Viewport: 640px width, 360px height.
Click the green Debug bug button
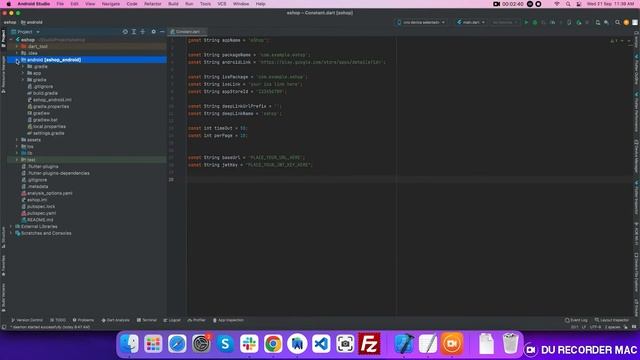point(535,22)
